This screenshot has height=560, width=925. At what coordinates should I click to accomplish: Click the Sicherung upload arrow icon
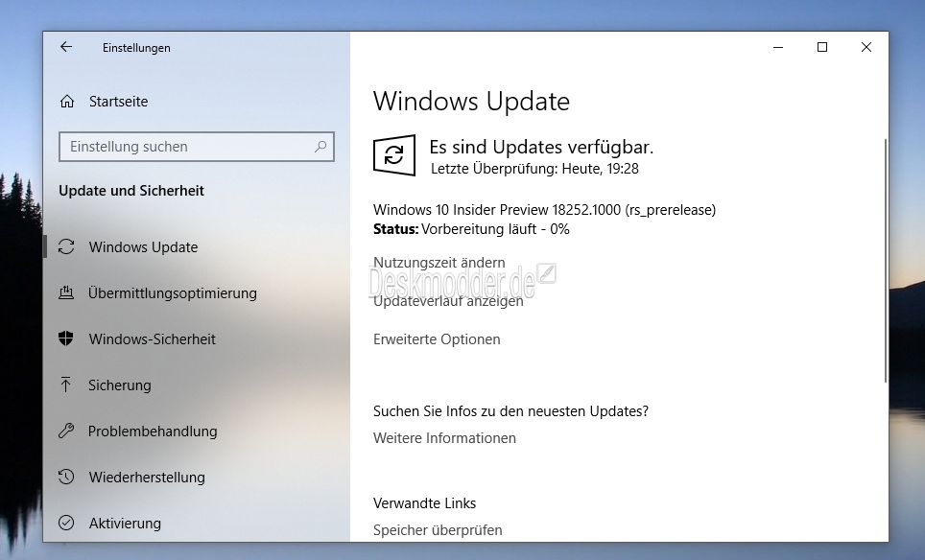[x=66, y=385]
